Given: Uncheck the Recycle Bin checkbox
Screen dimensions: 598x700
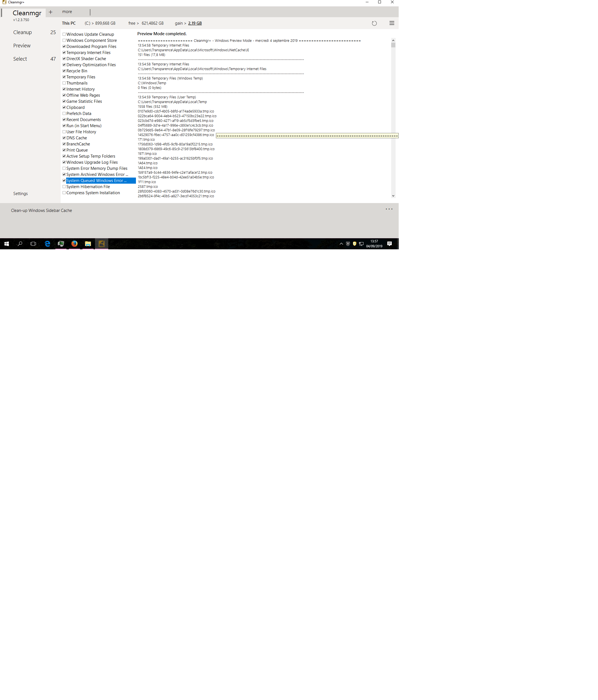Looking at the screenshot, I should [x=64, y=71].
